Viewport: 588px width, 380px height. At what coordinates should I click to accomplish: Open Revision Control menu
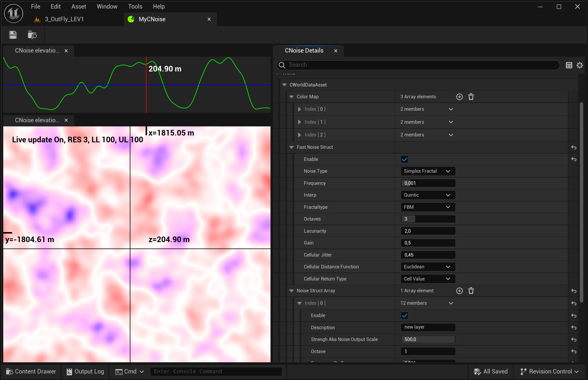[x=549, y=371]
